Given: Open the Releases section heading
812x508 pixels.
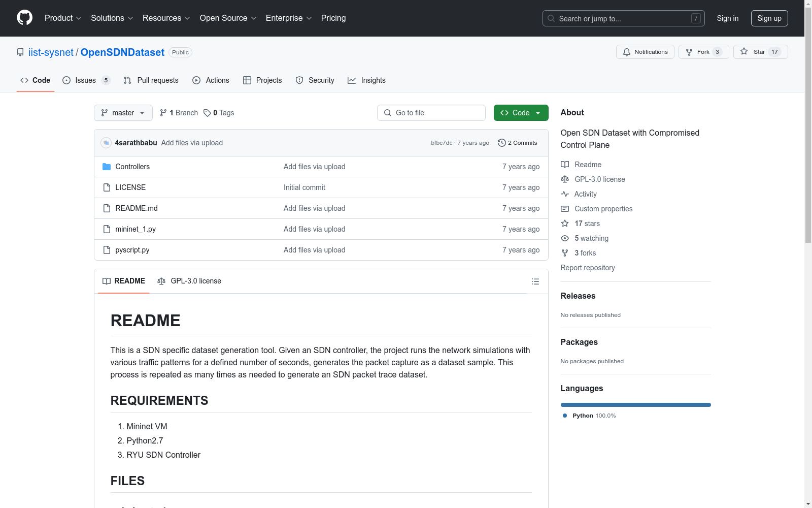Looking at the screenshot, I should [578, 296].
